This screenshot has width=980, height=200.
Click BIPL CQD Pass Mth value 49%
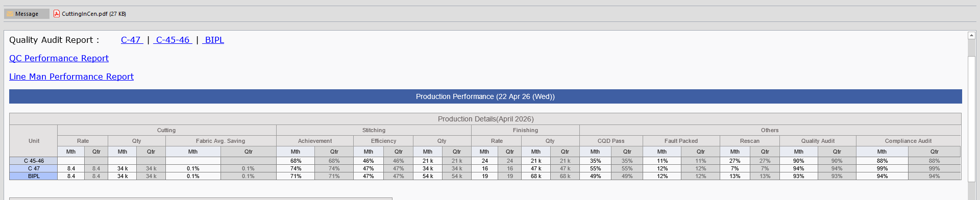click(x=595, y=176)
